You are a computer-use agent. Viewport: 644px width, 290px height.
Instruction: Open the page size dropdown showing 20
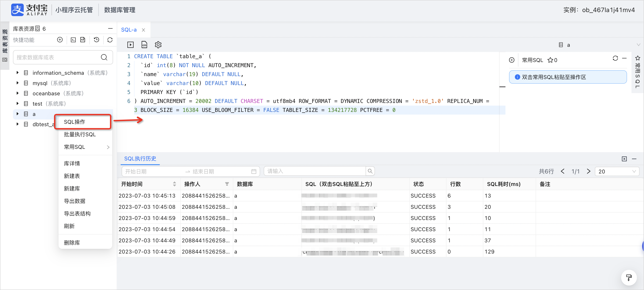[x=617, y=172]
